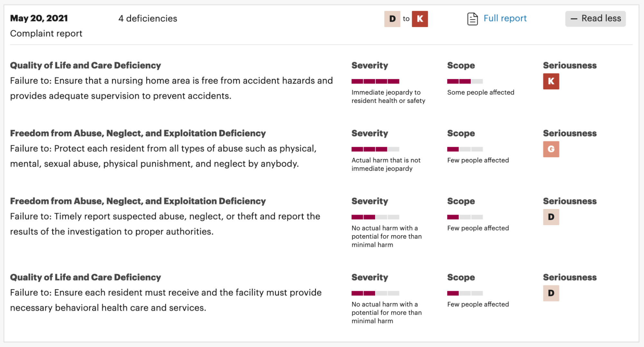Click the K seriousness badge for accident hazards
The height and width of the screenshot is (347, 644).
coord(551,81)
